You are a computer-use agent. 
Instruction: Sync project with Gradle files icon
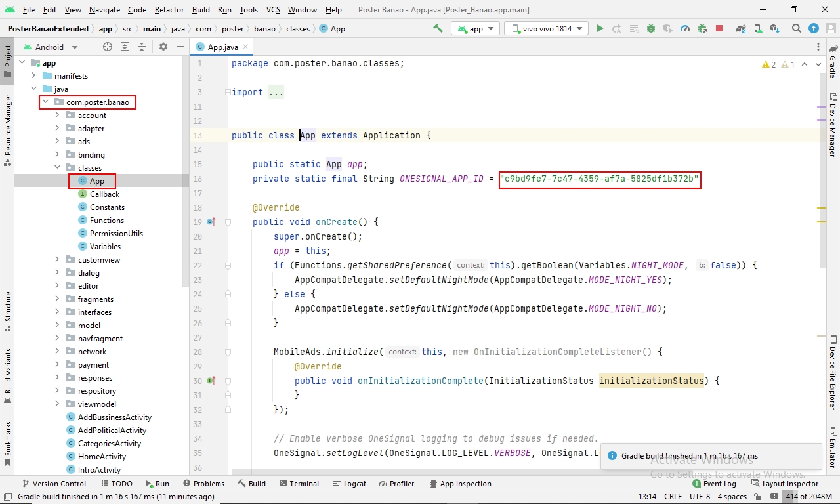(x=741, y=28)
